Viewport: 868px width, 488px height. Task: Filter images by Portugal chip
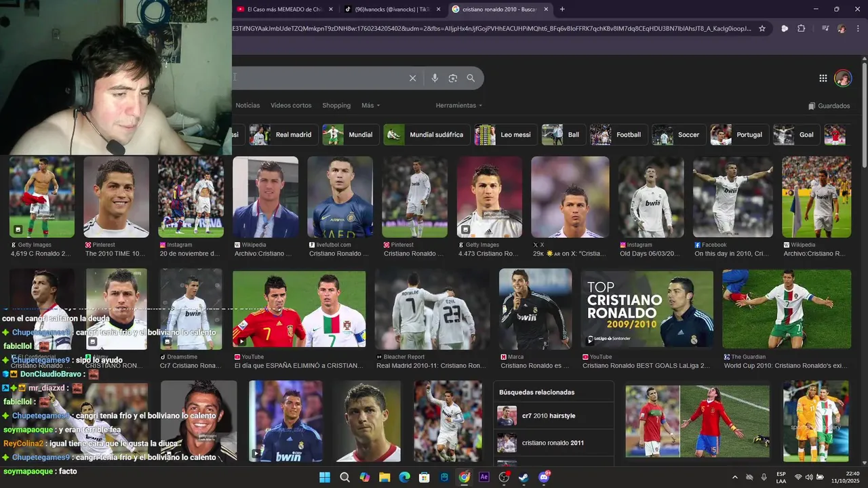pos(739,135)
